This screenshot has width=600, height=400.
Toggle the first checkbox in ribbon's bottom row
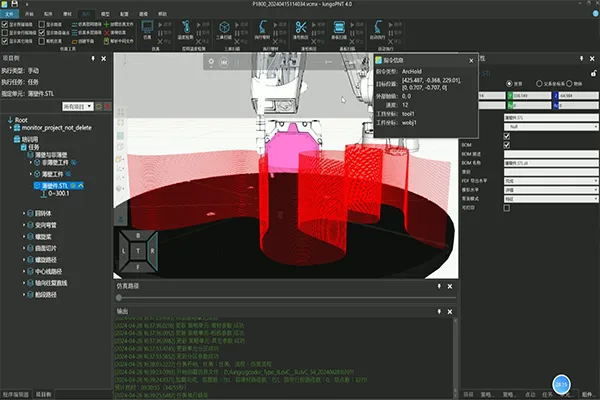(5, 41)
